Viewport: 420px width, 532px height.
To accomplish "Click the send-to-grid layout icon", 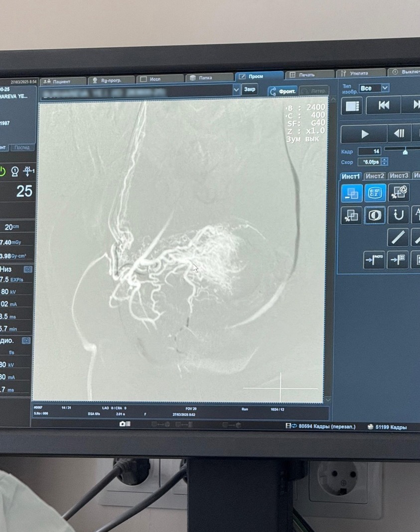I will click(398, 260).
